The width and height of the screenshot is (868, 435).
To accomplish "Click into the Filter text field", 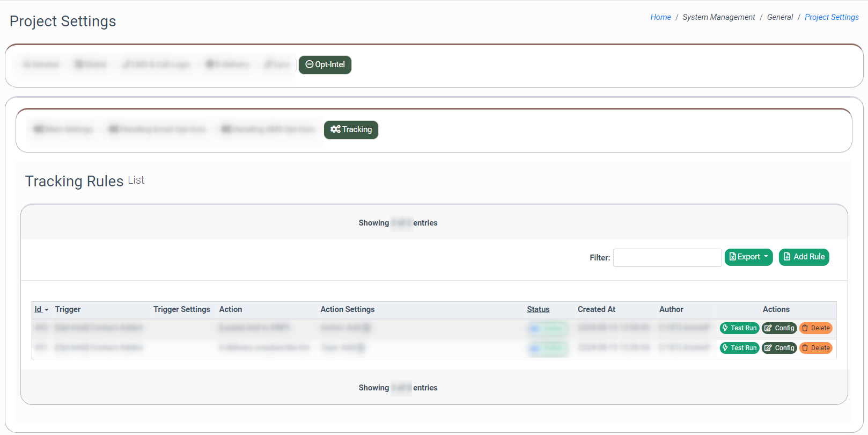I will click(667, 258).
